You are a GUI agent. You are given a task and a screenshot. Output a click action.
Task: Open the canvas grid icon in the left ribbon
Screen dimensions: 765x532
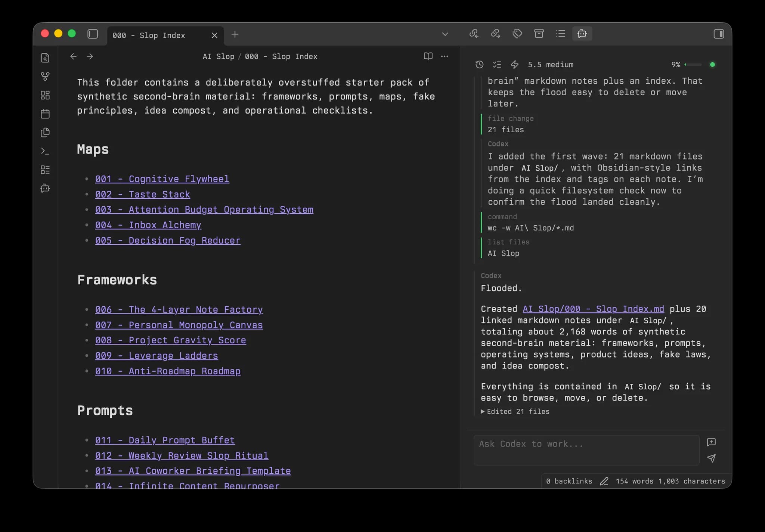(45, 95)
